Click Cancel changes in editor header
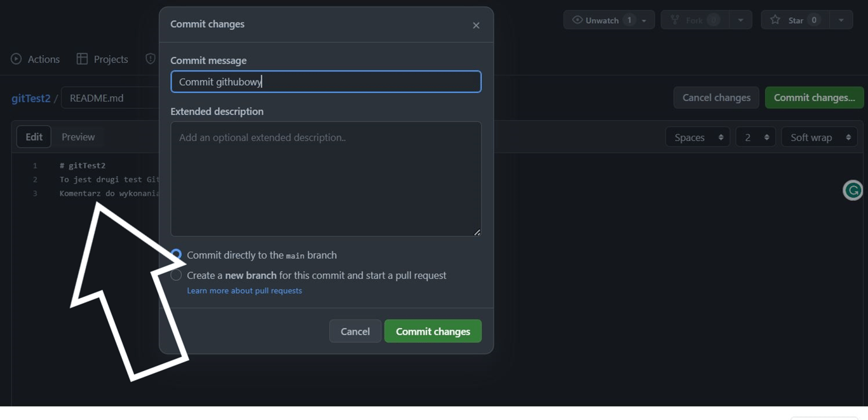868x420 pixels. point(716,97)
